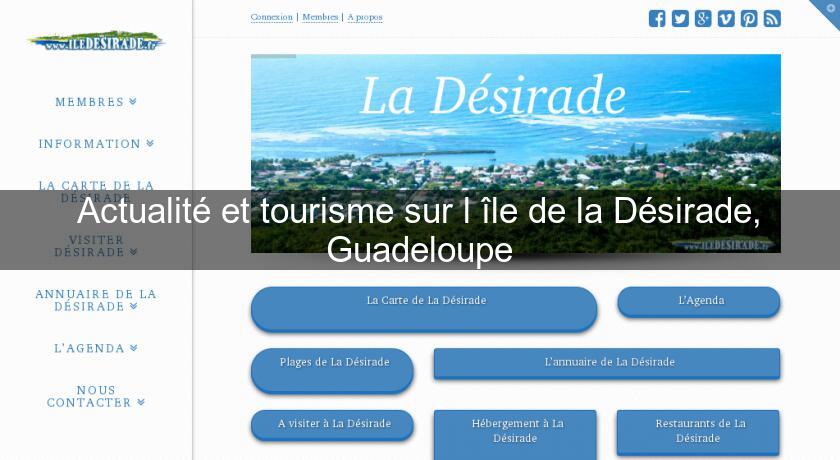Click the La Désirade banner image
840x460 pixels.
[x=515, y=153]
